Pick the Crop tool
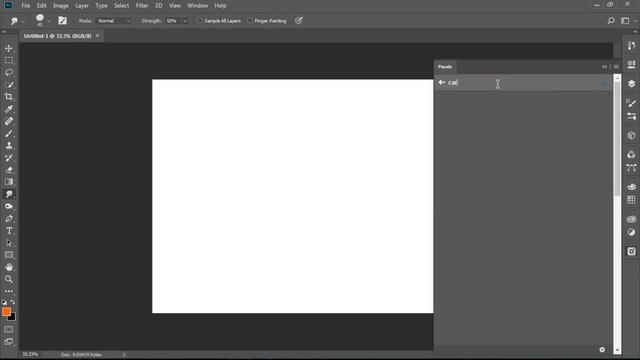The width and height of the screenshot is (640, 360). point(9,97)
